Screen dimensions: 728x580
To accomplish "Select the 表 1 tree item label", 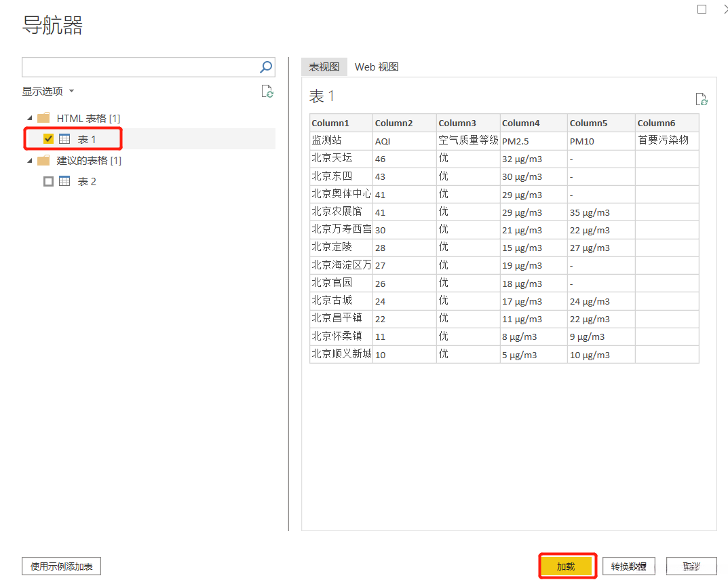I will (x=87, y=139).
